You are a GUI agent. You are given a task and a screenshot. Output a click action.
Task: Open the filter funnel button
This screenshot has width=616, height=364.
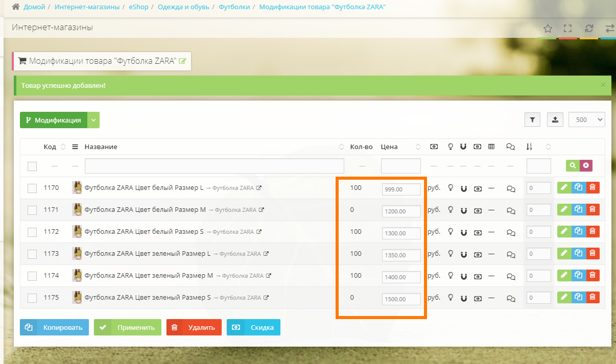(x=532, y=119)
